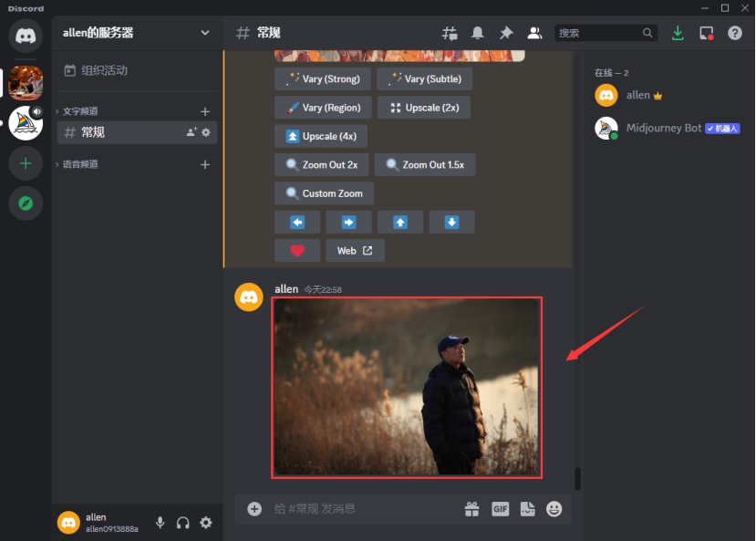Open 组织活动 events item
Screen dimensions: 756x541
[x=104, y=70]
